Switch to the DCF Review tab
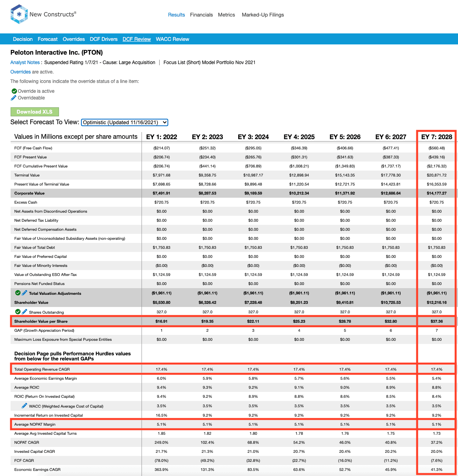458x476 pixels. click(x=137, y=39)
